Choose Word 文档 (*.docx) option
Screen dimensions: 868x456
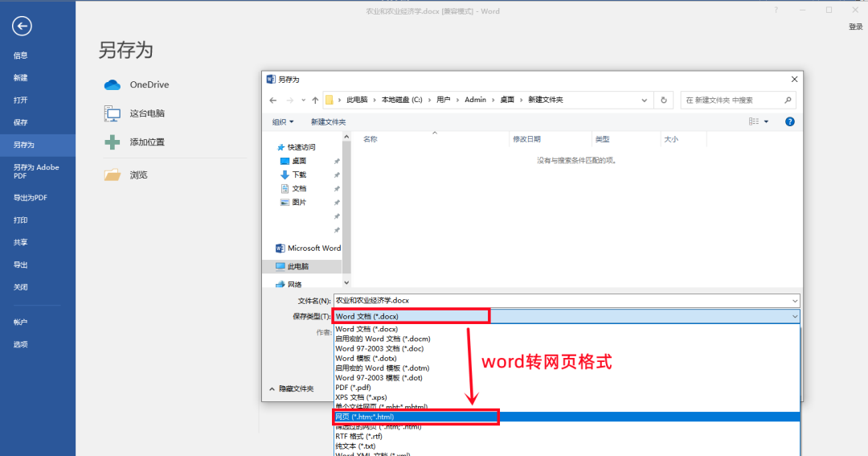[x=567, y=329]
